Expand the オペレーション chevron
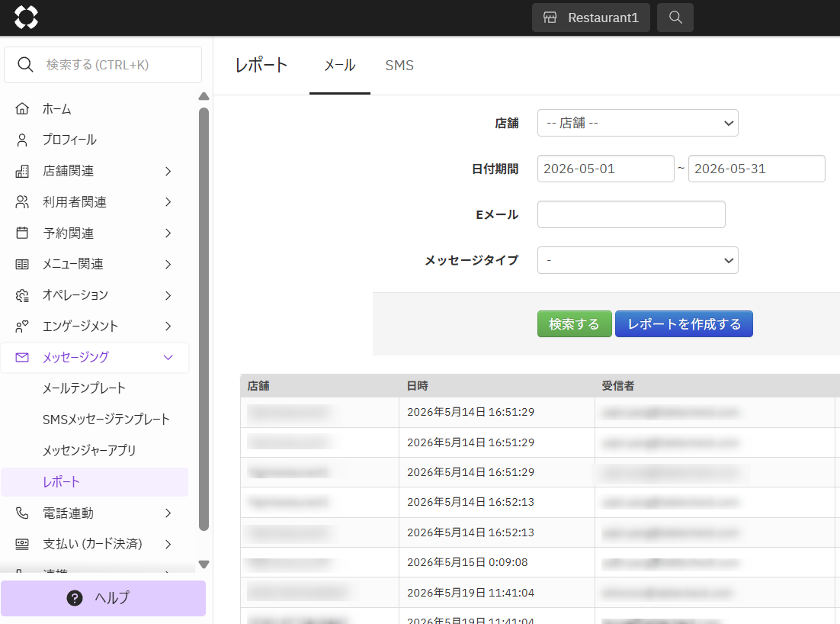 [168, 295]
